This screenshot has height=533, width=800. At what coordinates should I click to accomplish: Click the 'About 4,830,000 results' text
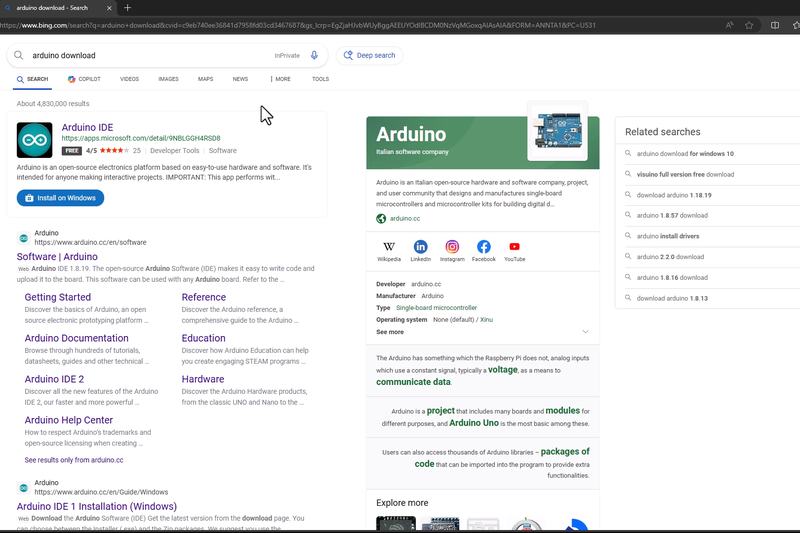pyautogui.click(x=53, y=104)
